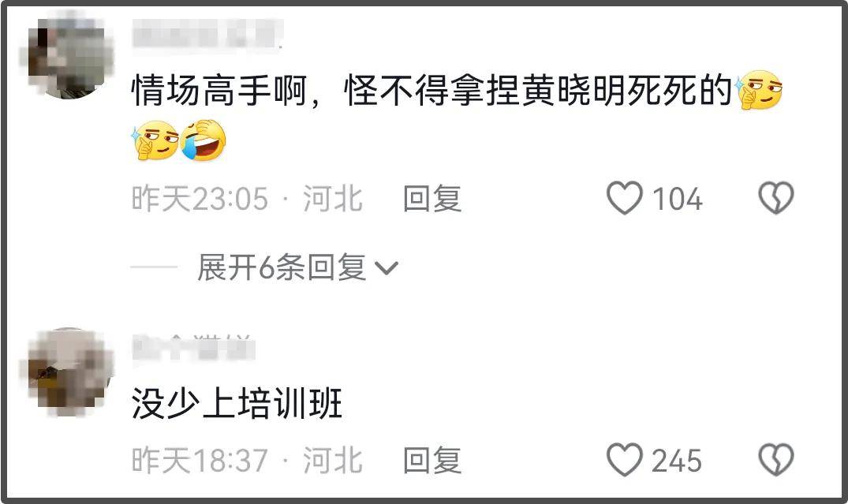Click the 245 like count
The height and width of the screenshot is (504, 848).
677,461
